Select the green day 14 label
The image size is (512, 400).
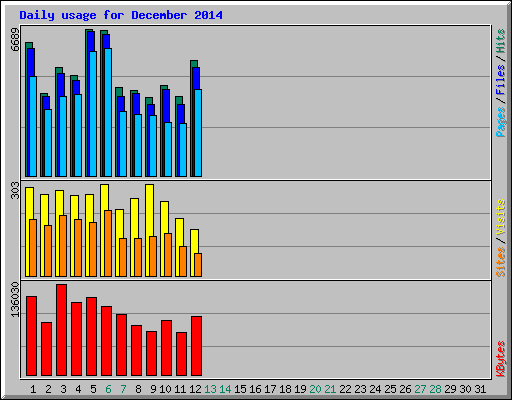(x=225, y=389)
